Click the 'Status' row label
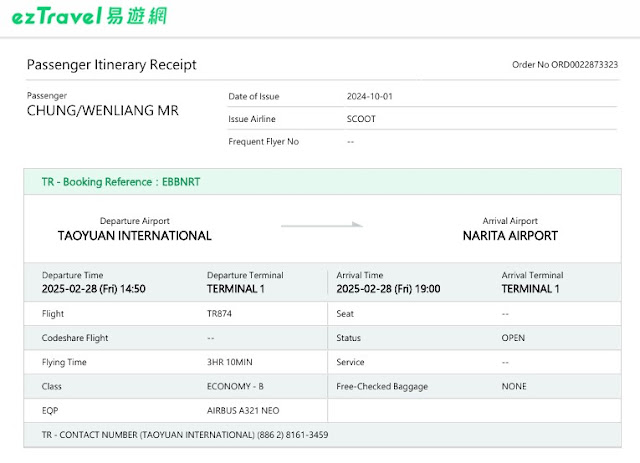This screenshot has height=463, width=640. pyautogui.click(x=348, y=338)
